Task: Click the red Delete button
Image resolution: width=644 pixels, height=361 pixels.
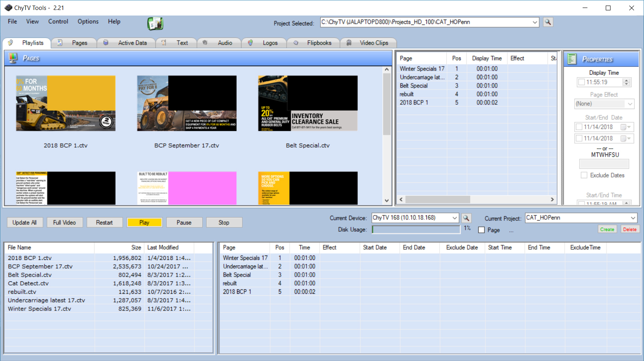Action: tap(630, 229)
